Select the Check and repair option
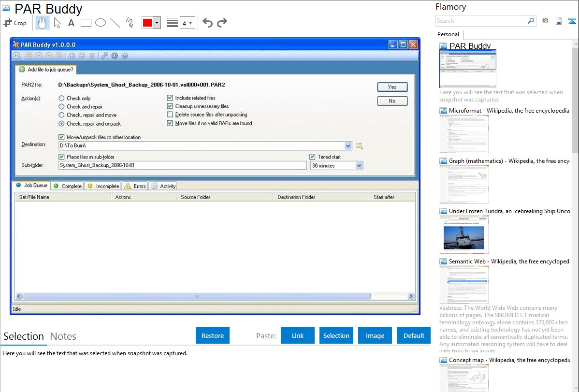 pyautogui.click(x=61, y=107)
